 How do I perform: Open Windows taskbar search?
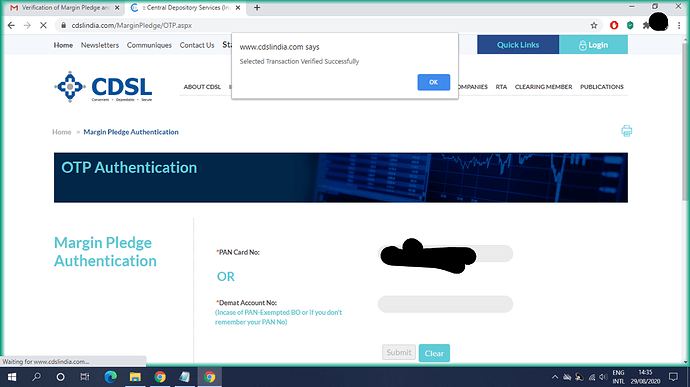(37, 377)
